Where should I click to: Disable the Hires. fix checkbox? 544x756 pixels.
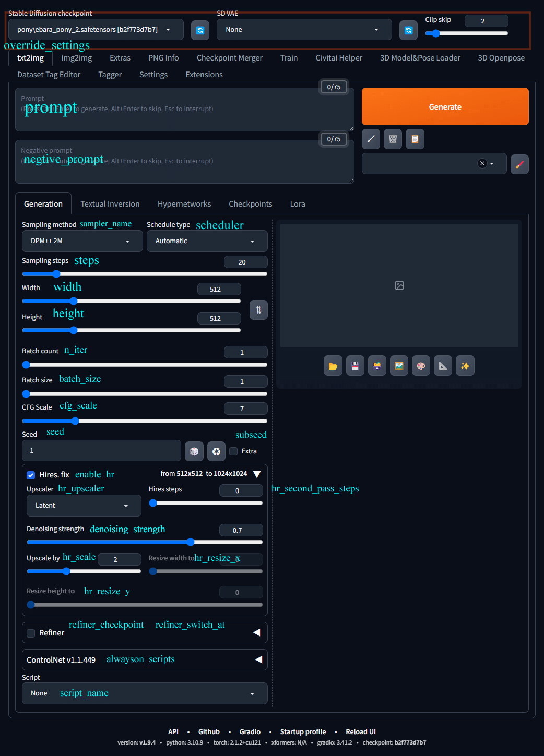31,475
